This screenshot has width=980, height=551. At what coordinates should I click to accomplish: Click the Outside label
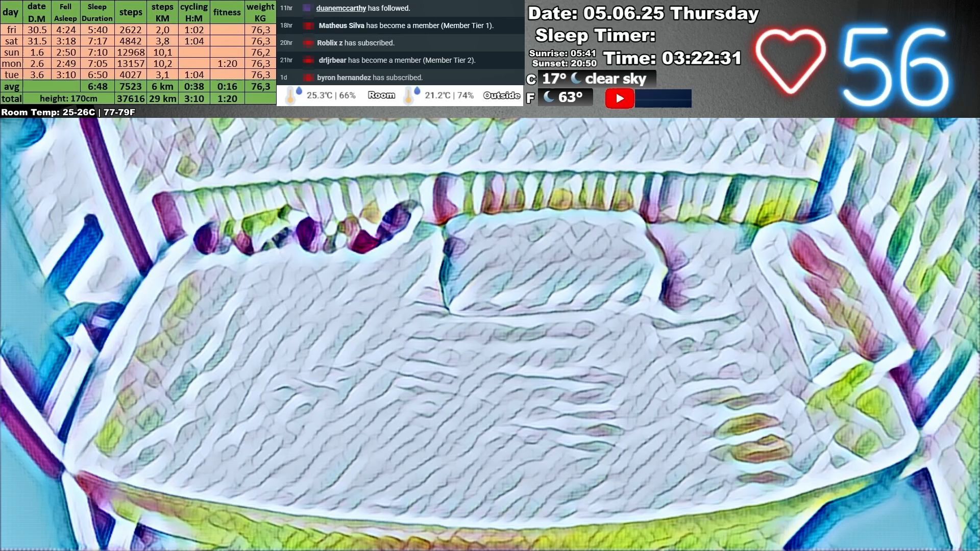tap(502, 95)
